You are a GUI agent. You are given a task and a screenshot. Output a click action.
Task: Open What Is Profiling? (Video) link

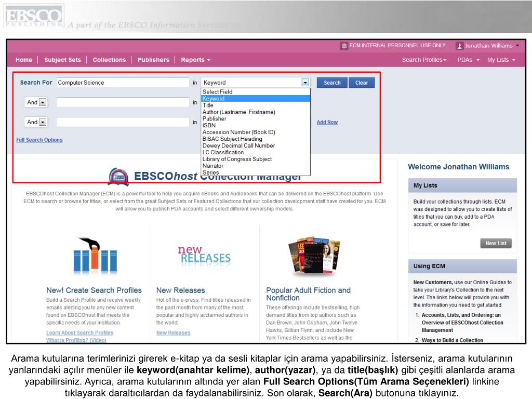point(76,340)
